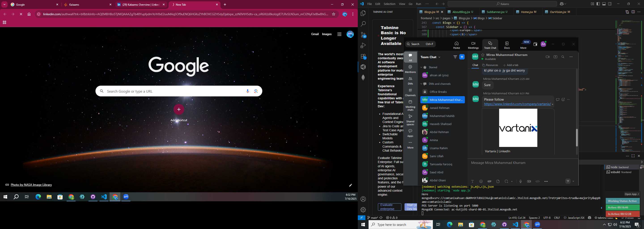Start a video call with Mirza Muhammad Khurram

(x=547, y=57)
